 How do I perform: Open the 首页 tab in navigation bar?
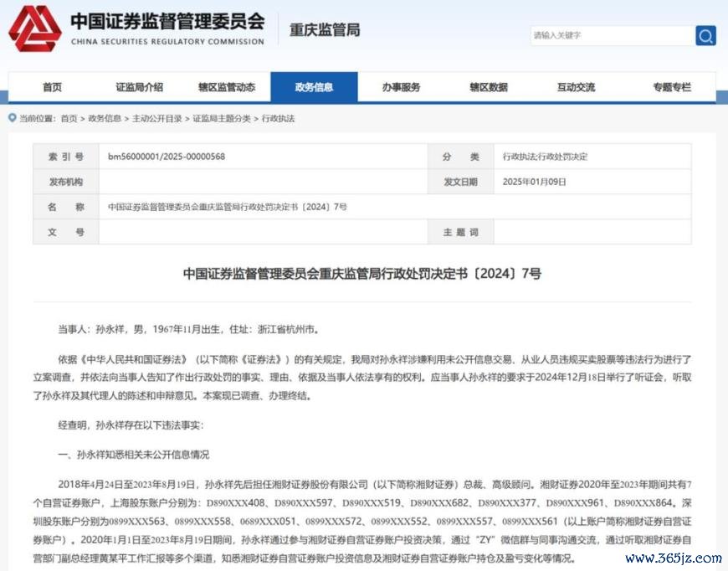(x=52, y=87)
